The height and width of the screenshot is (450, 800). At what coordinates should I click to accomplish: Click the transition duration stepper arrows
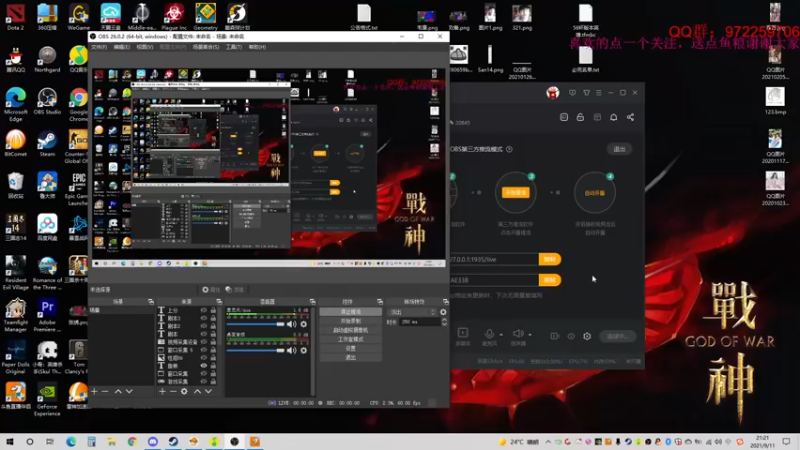[444, 322]
